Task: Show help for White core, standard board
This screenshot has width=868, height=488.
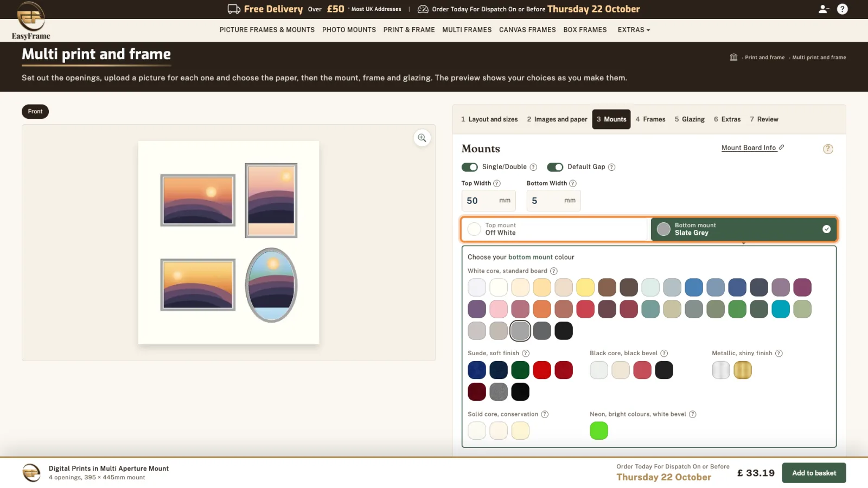Action: click(554, 271)
